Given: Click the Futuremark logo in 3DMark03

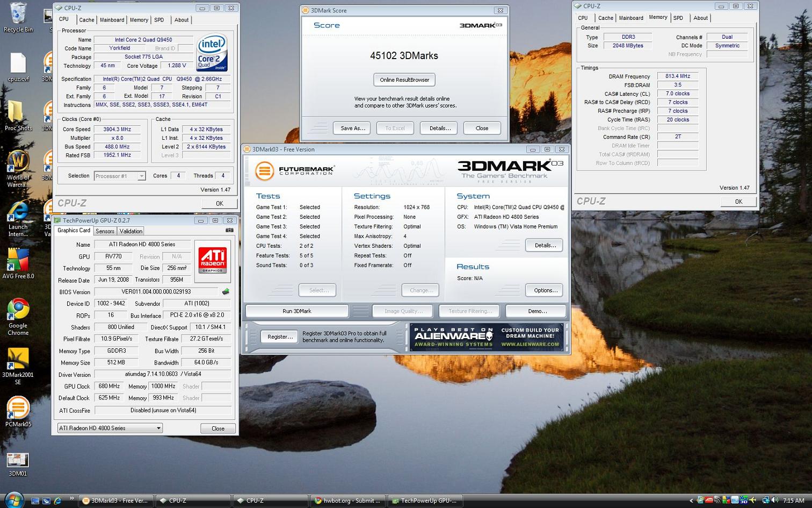Looking at the screenshot, I should click(294, 171).
